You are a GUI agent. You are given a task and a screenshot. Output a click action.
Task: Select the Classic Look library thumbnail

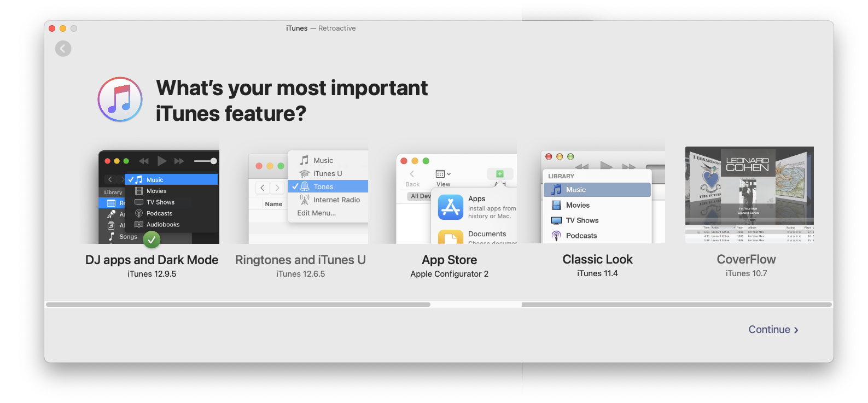pyautogui.click(x=603, y=197)
